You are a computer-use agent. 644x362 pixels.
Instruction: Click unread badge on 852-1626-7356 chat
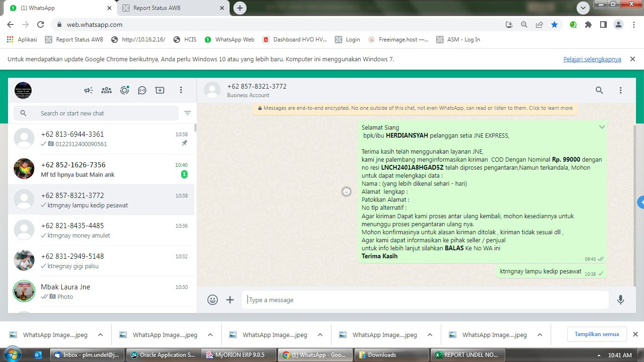point(184,174)
